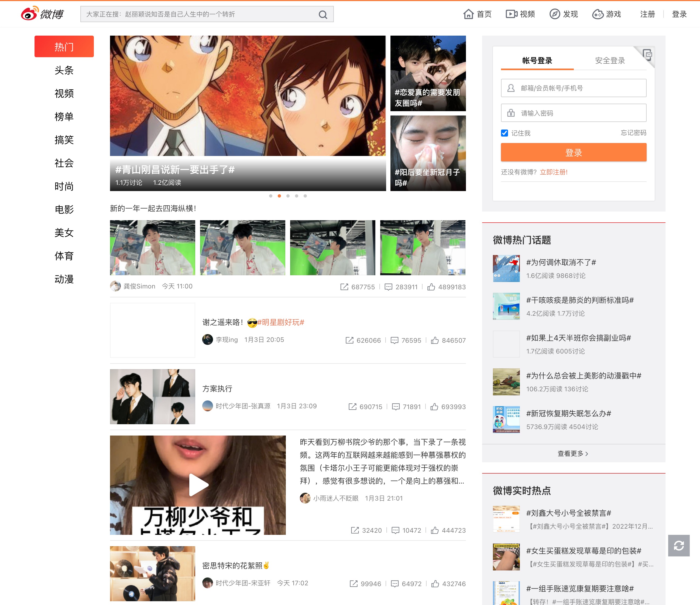
Task: Open topic #新冠恢复期失眠怎么办#
Action: (569, 413)
